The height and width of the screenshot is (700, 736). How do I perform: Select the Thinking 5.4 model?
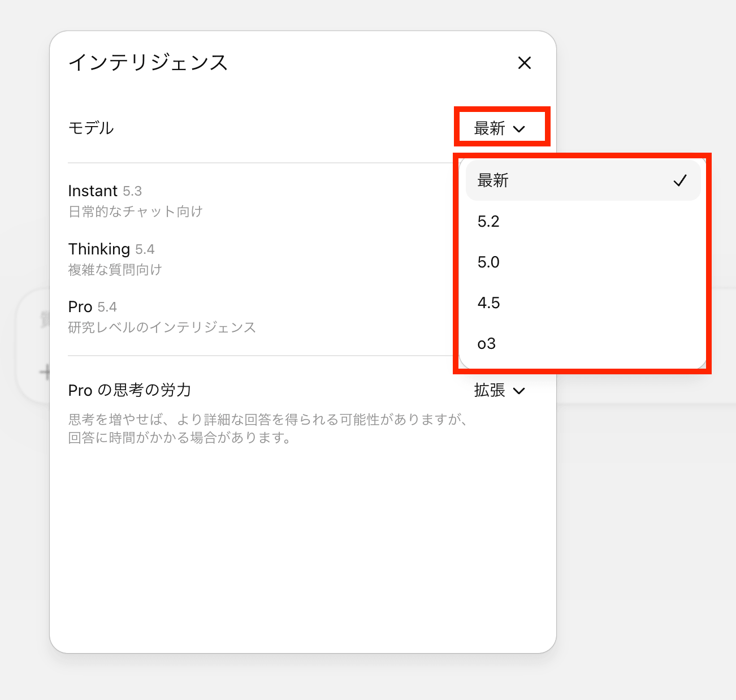[111, 249]
